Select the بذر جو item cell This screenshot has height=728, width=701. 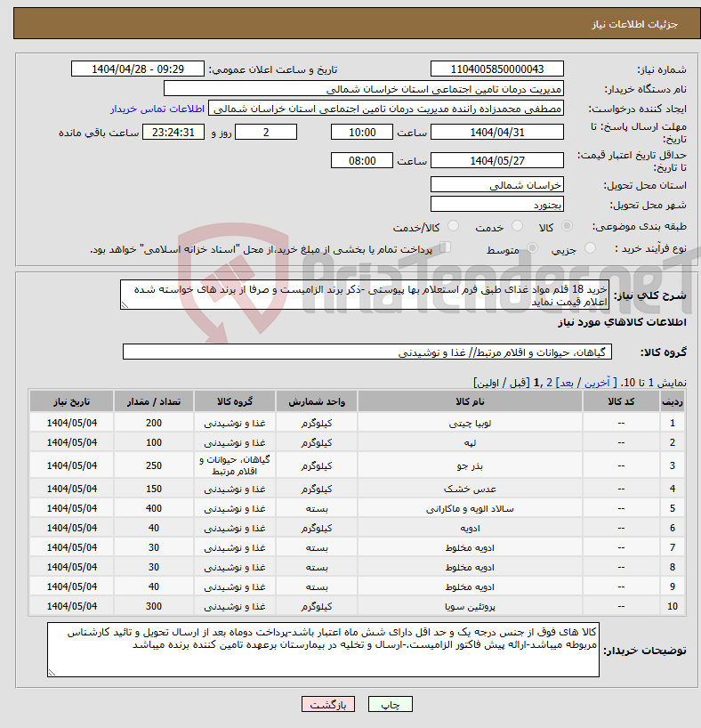470,465
